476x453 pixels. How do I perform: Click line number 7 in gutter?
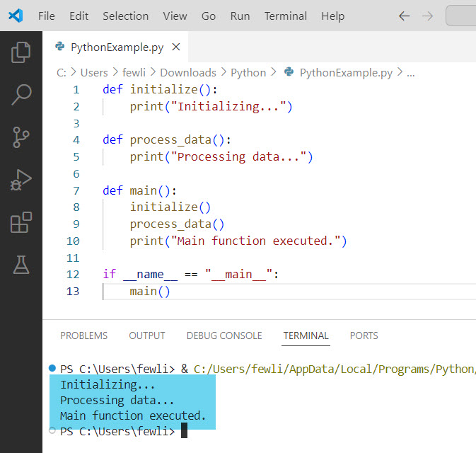pos(76,191)
